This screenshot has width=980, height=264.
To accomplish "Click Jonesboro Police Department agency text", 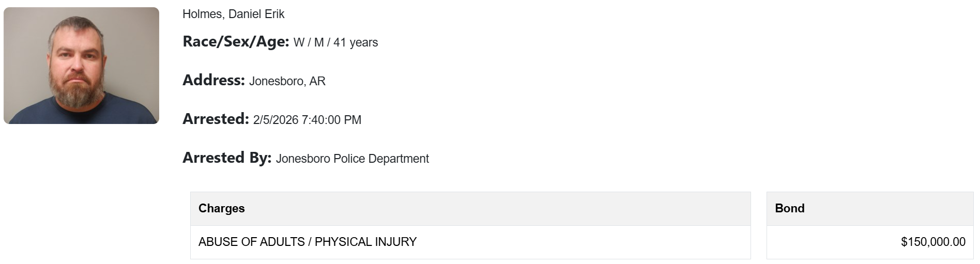I will coord(352,159).
